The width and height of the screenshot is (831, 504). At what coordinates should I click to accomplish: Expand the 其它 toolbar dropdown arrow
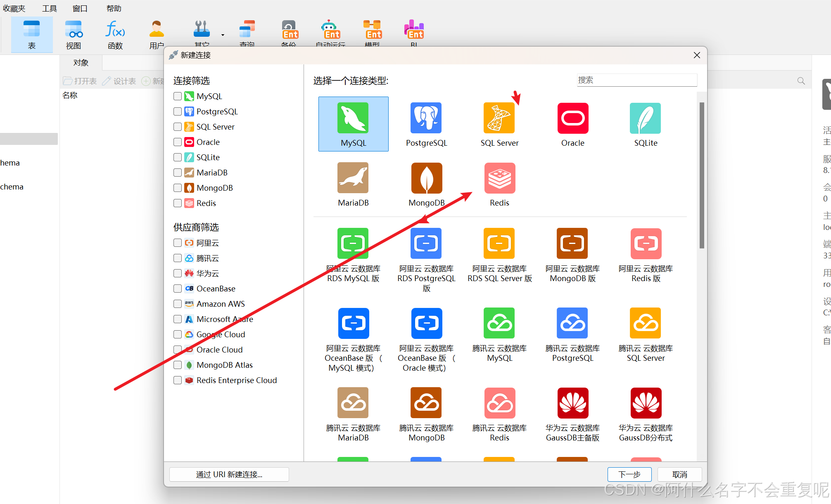(223, 35)
